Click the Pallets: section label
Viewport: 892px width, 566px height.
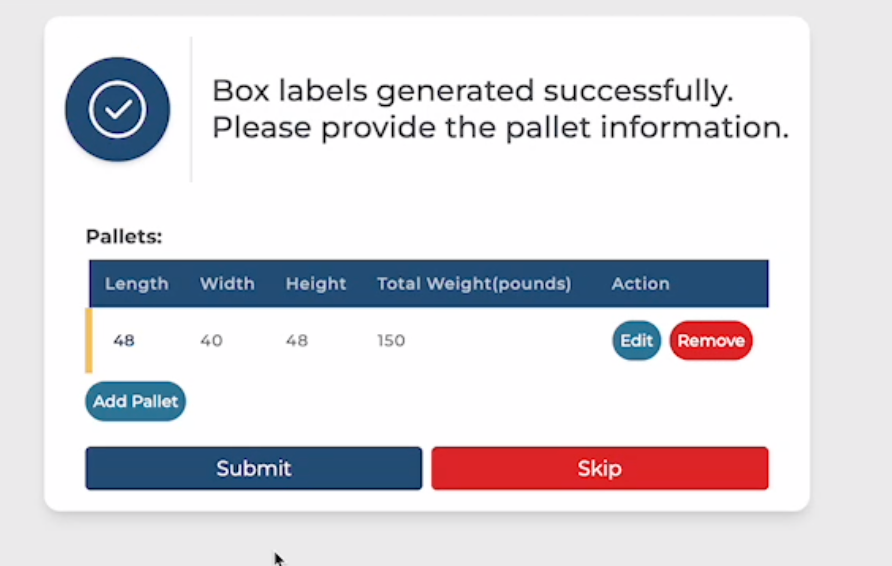(124, 237)
